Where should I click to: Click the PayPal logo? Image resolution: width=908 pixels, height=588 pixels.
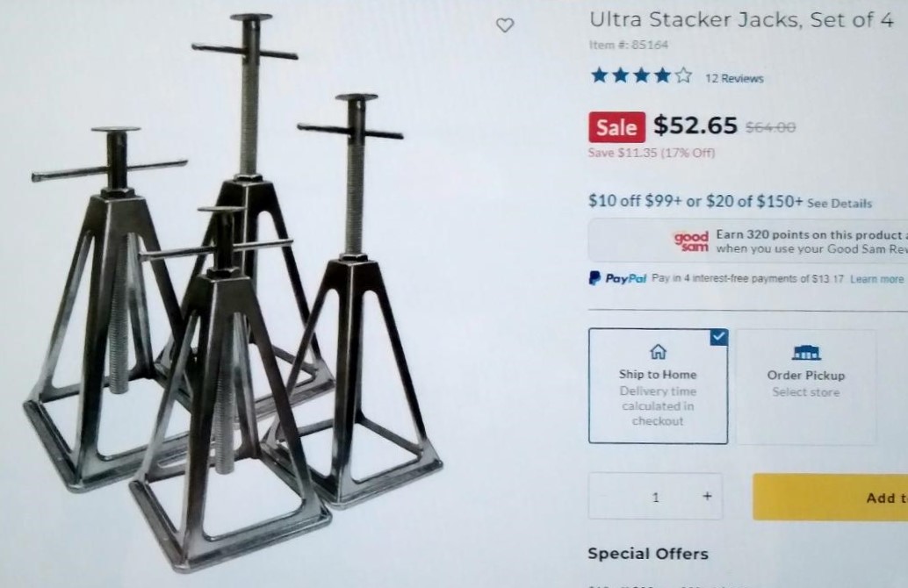click(617, 278)
